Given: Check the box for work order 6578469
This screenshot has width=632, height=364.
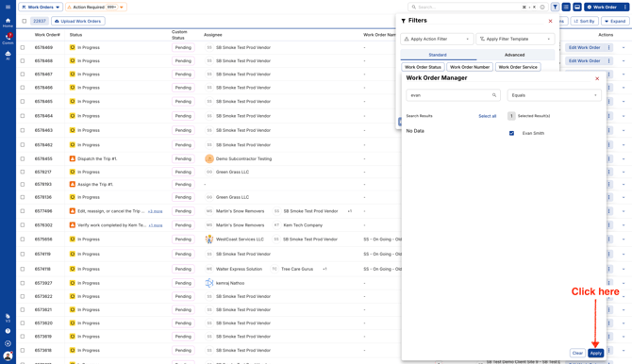Looking at the screenshot, I should pos(23,47).
